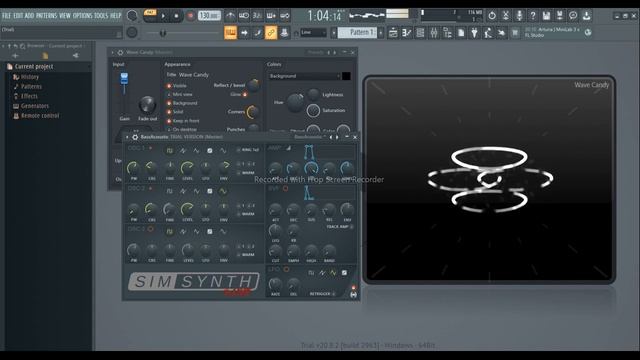The height and width of the screenshot is (360, 640).
Task: Toggle Visible option in Wave Candy
Action: [x=169, y=86]
